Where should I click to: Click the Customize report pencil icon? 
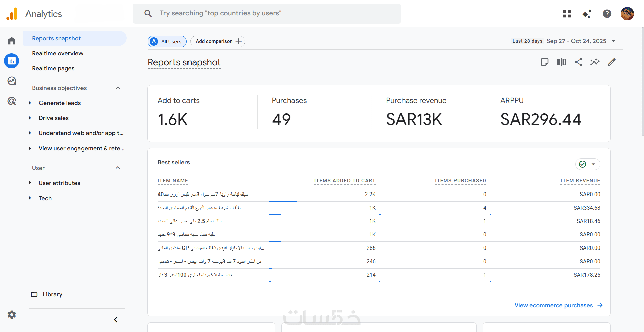pyautogui.click(x=612, y=62)
